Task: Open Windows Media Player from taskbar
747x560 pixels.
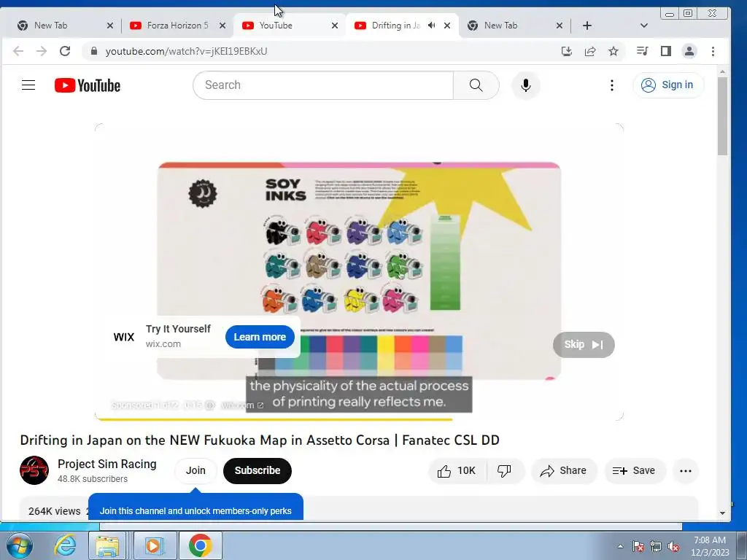Action: [154, 545]
